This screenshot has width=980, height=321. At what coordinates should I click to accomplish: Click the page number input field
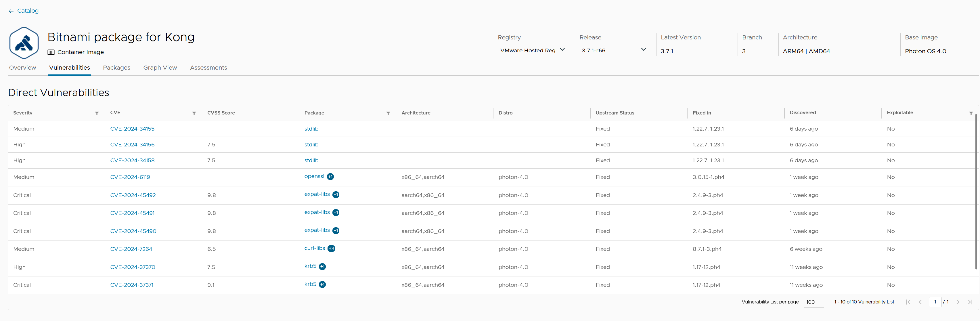[x=935, y=302]
